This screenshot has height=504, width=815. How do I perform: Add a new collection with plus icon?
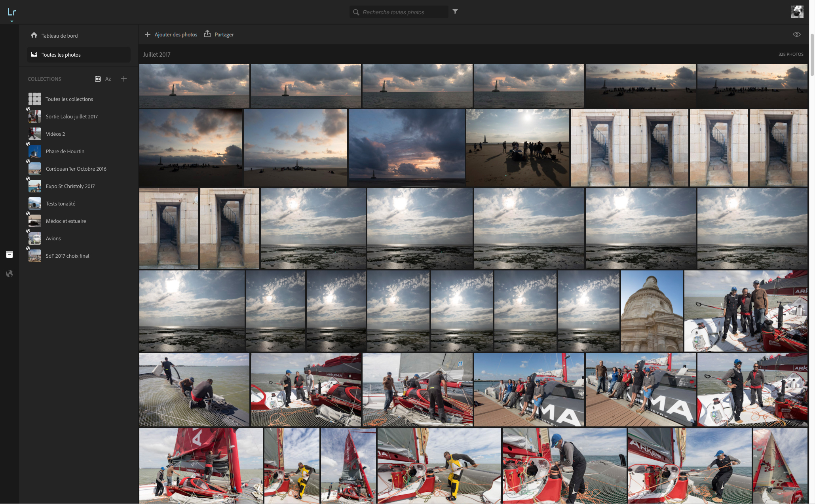coord(124,79)
